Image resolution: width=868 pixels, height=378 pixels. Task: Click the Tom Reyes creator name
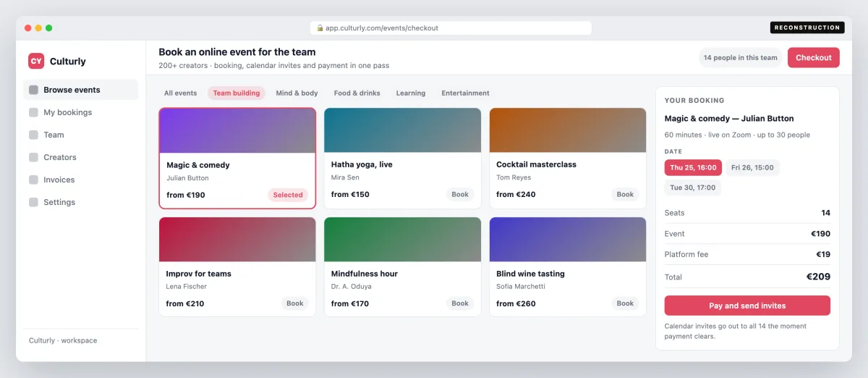514,177
